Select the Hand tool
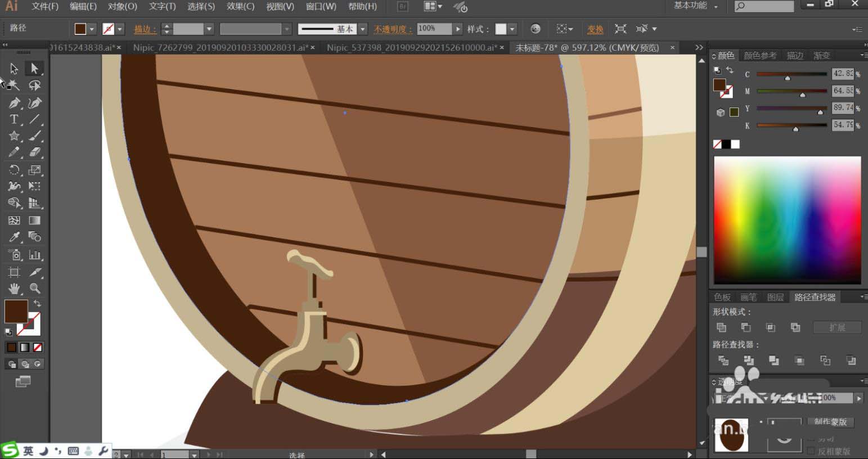The image size is (868, 459). click(14, 289)
